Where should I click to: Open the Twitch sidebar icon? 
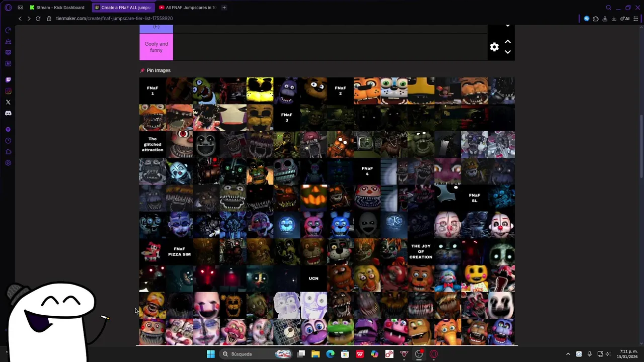click(8, 80)
